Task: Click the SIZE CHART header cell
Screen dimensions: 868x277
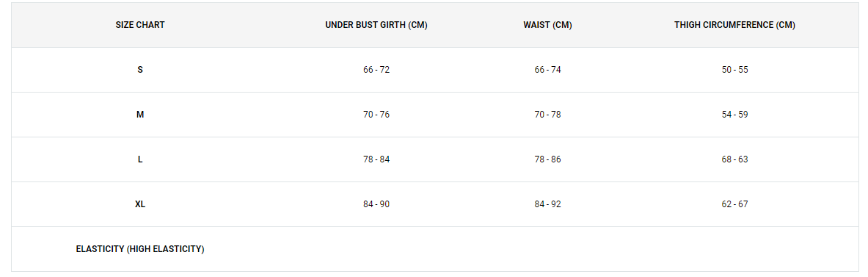Action: click(140, 25)
